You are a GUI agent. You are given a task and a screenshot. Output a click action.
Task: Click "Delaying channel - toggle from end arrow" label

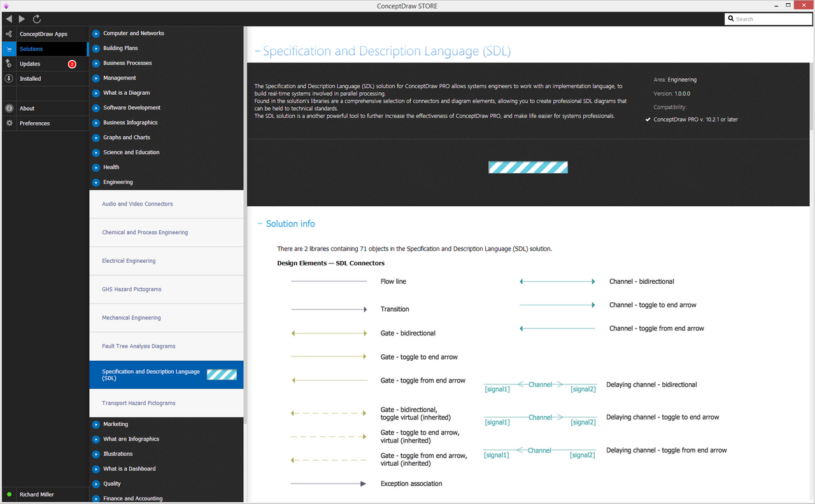(667, 450)
